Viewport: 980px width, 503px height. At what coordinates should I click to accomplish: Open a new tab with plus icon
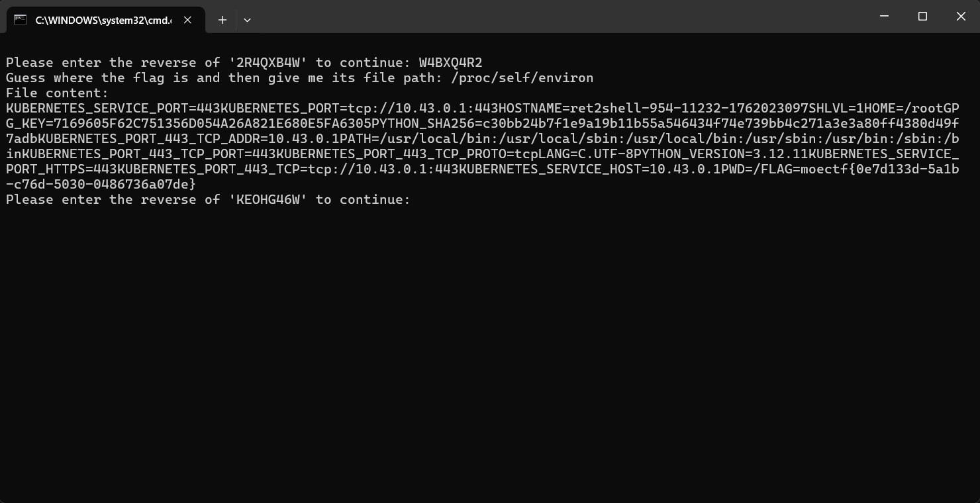[x=222, y=20]
